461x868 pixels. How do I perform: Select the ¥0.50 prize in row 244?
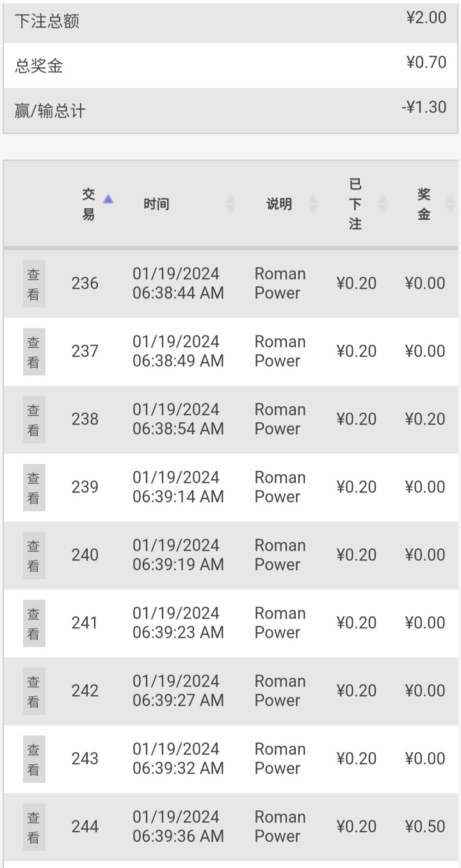pos(425,826)
